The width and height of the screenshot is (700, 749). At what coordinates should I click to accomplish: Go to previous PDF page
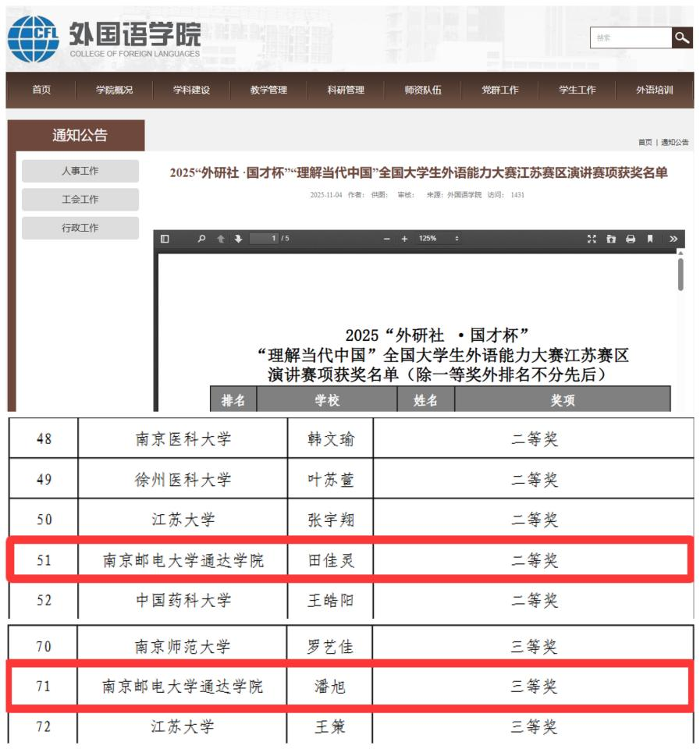pos(221,239)
